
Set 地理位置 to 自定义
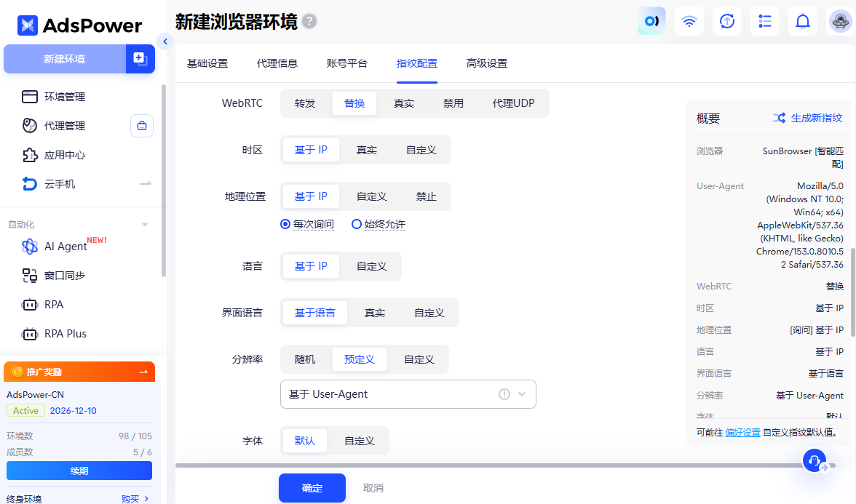371,196
